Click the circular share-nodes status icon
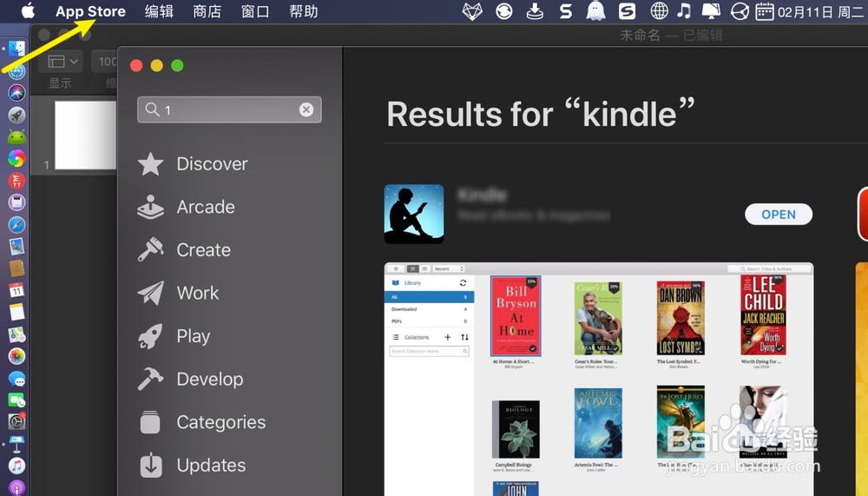868x496 pixels. 740,11
